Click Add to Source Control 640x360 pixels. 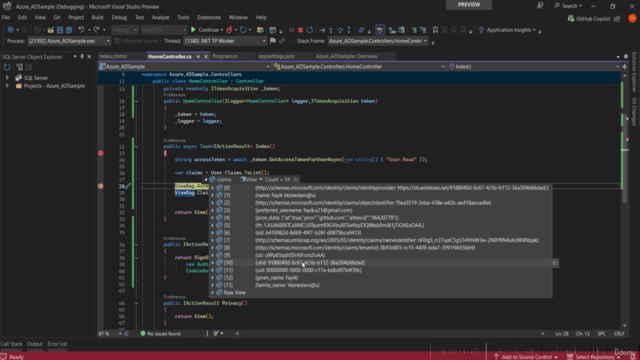pos(526,357)
